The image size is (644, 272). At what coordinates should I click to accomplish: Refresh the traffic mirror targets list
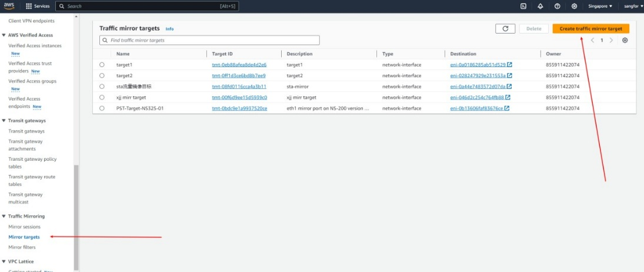click(x=505, y=28)
